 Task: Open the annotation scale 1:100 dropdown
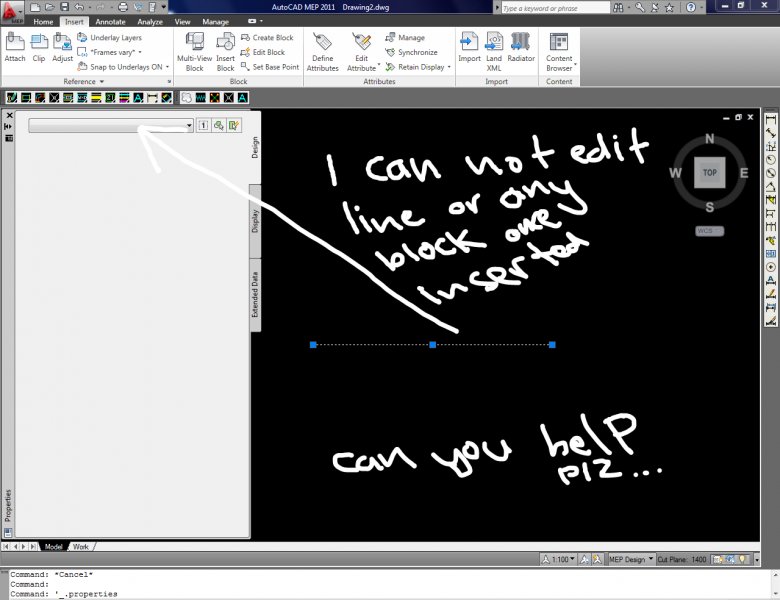coord(559,559)
